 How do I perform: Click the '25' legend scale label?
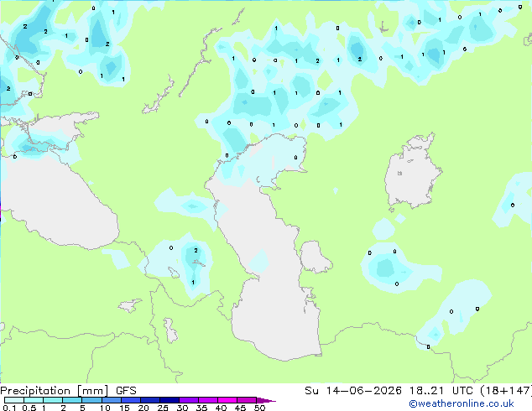(x=163, y=408)
